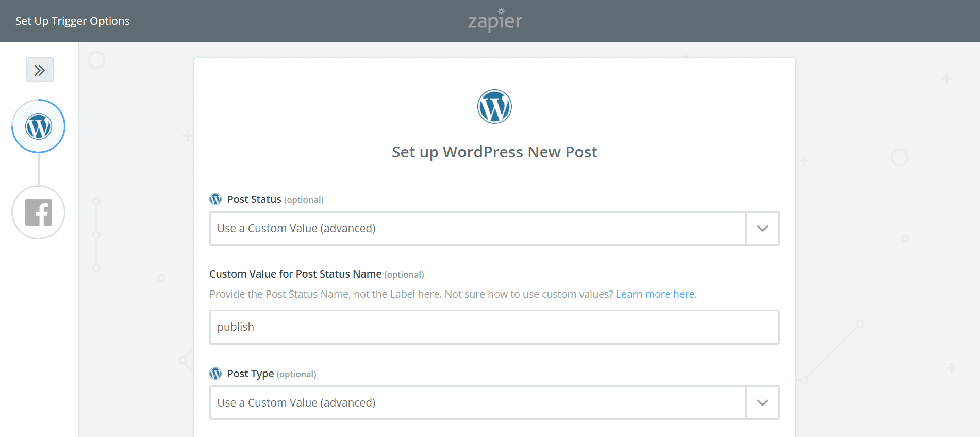Click the 'Set up WordPress New Post' title
The image size is (980, 437).
(494, 152)
